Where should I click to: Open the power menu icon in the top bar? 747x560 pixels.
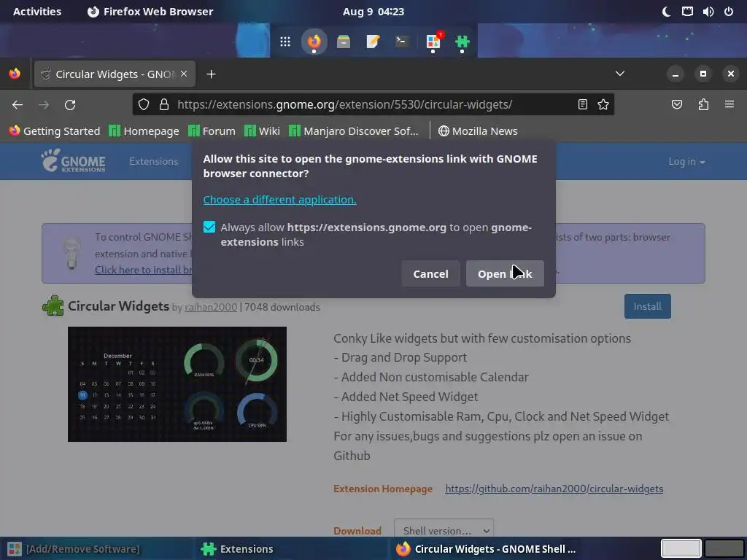(729, 12)
